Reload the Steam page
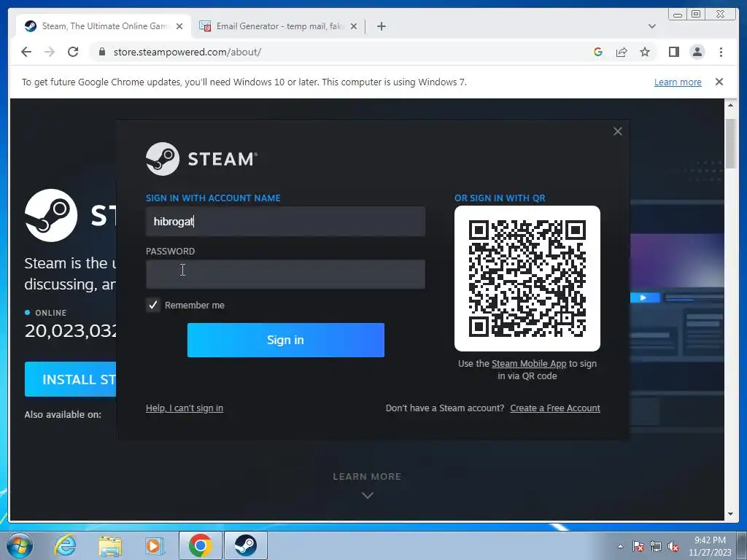The height and width of the screenshot is (560, 747). point(73,52)
